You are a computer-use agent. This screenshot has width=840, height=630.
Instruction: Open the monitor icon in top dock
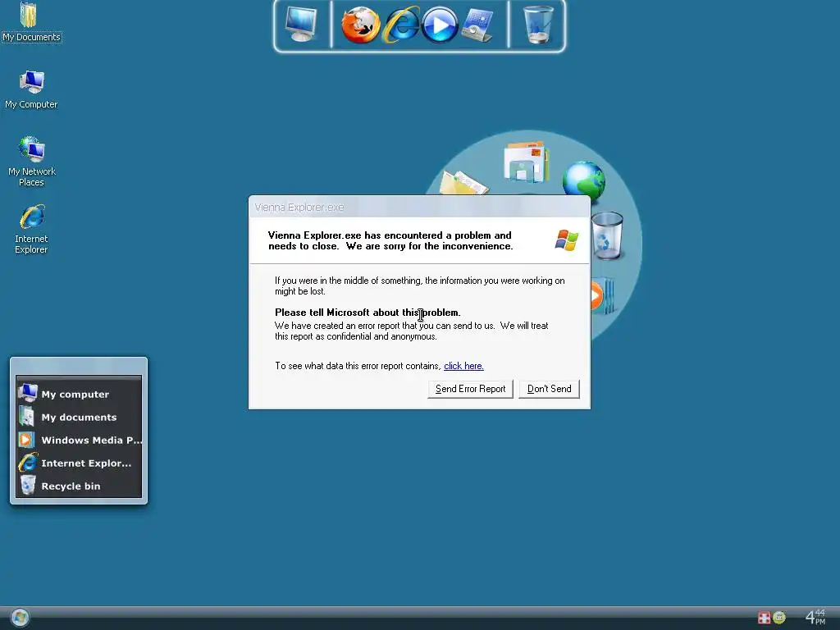(301, 24)
